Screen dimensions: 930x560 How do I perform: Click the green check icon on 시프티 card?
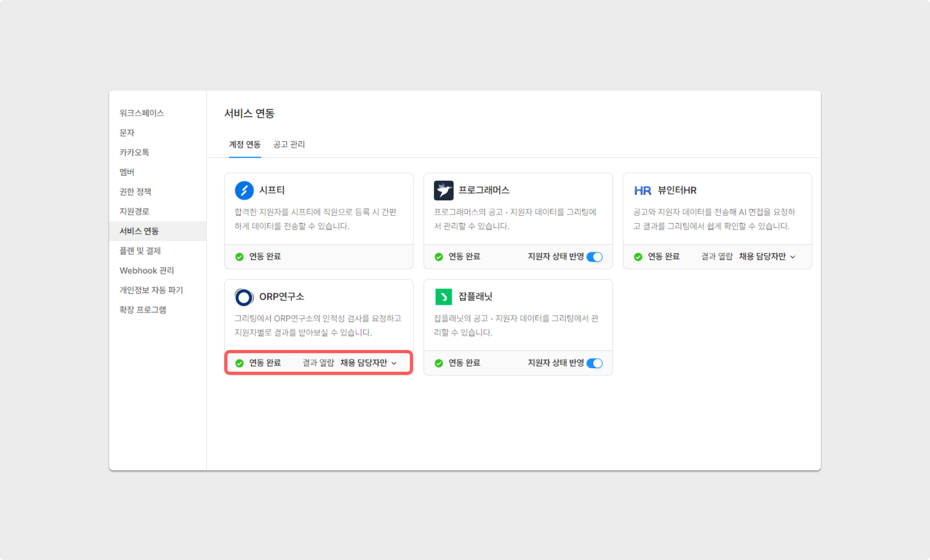(x=240, y=257)
